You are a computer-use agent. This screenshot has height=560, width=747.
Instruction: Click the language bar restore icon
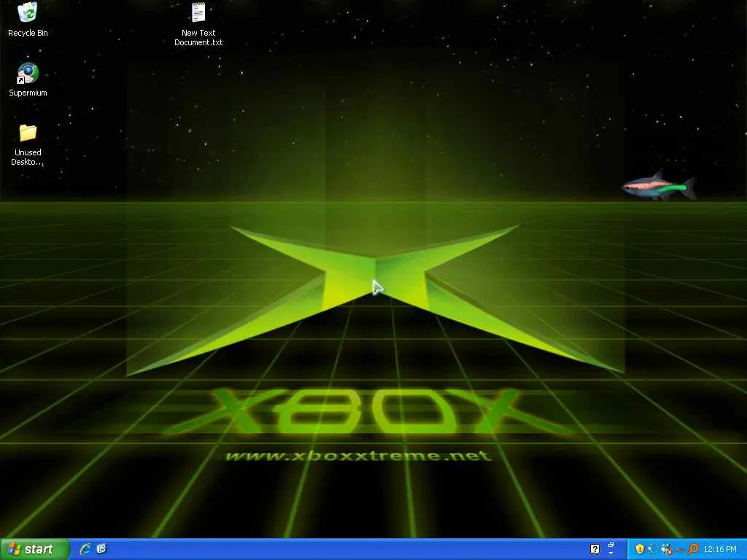tap(611, 545)
